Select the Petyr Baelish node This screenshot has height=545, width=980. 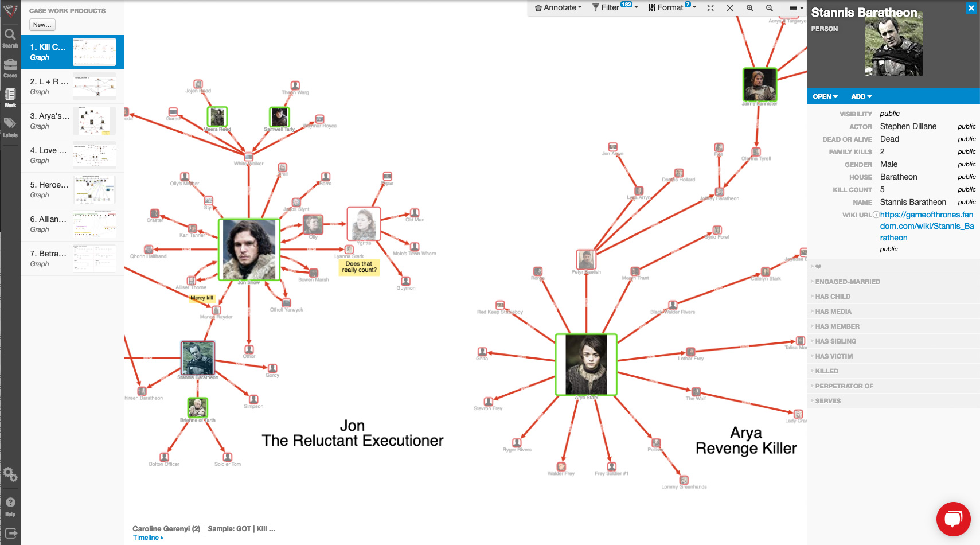coord(586,259)
